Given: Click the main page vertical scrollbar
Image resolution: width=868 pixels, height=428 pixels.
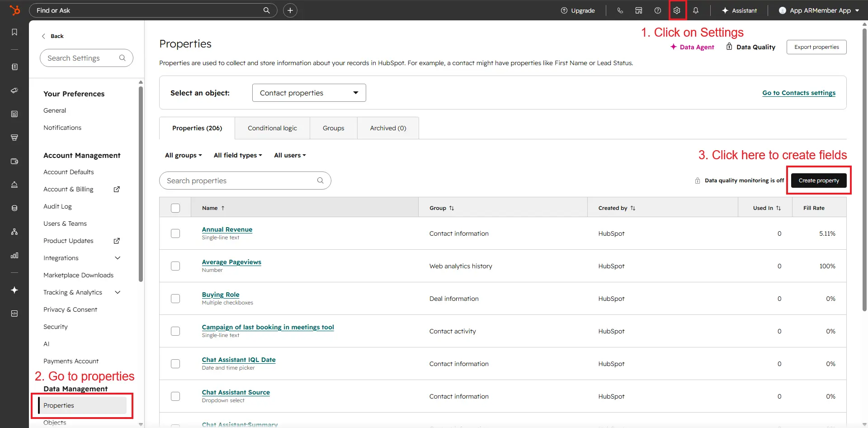Looking at the screenshot, I should point(865,170).
